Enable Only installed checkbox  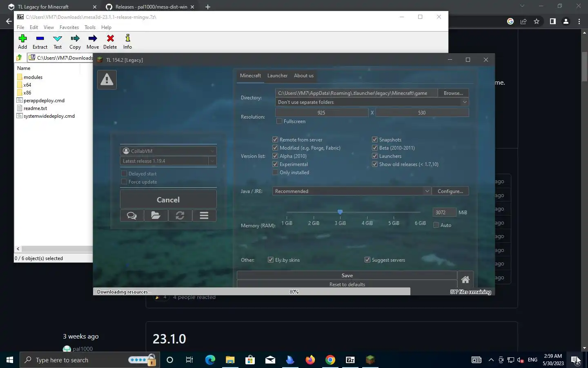click(x=275, y=172)
